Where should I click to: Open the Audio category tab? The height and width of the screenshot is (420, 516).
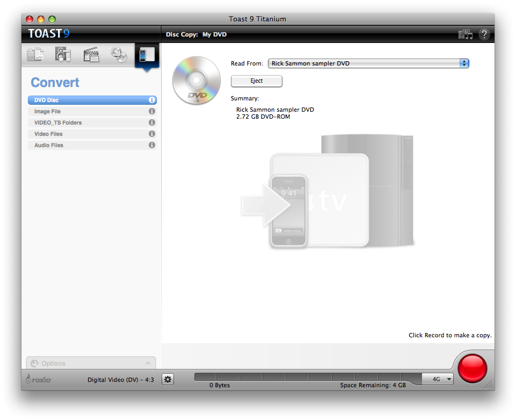(63, 55)
